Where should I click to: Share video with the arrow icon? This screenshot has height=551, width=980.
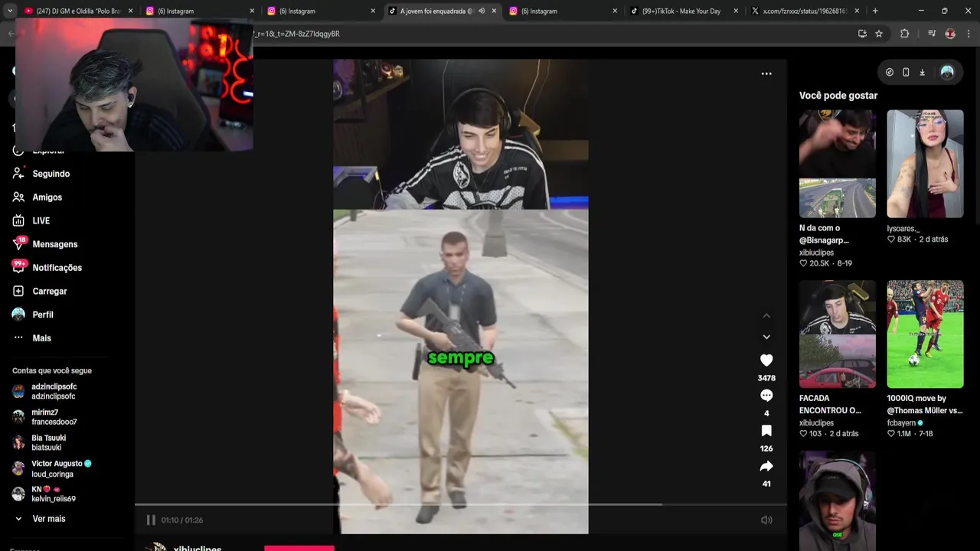tap(766, 466)
